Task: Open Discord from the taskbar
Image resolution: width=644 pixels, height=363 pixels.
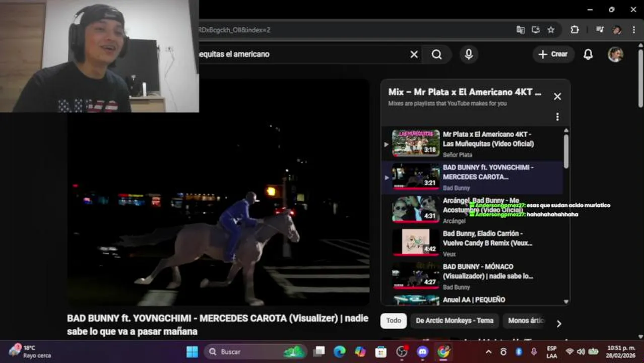Action: [422, 351]
